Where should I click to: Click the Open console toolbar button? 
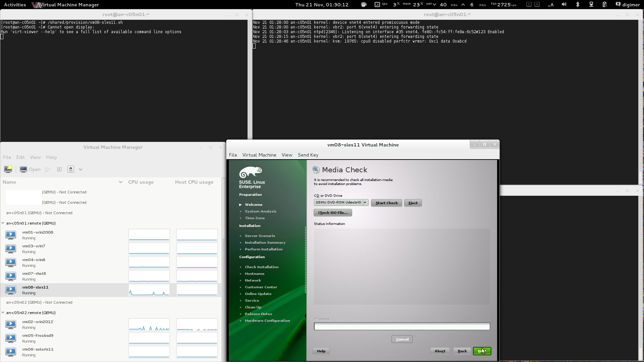[31, 169]
